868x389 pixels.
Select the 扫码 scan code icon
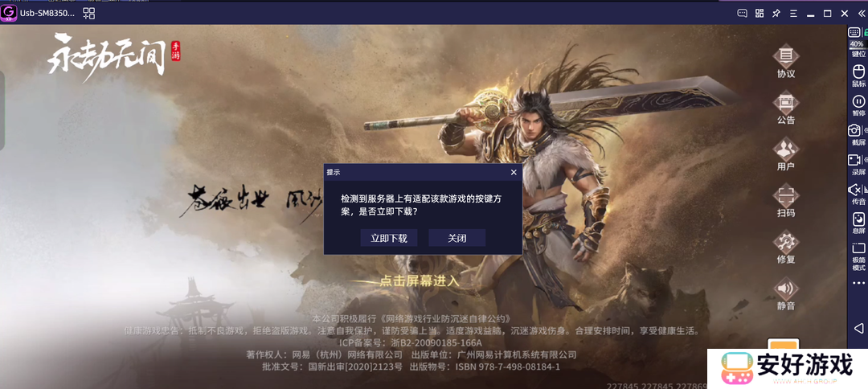pyautogui.click(x=785, y=200)
